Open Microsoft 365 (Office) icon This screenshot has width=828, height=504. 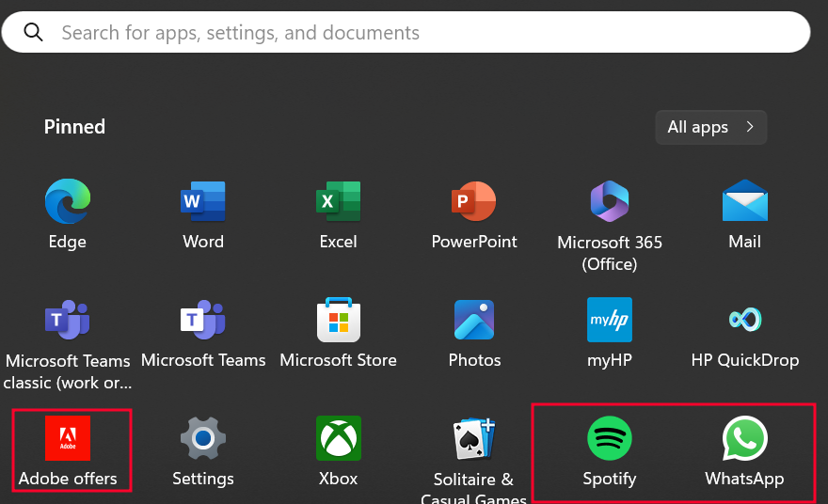[610, 201]
